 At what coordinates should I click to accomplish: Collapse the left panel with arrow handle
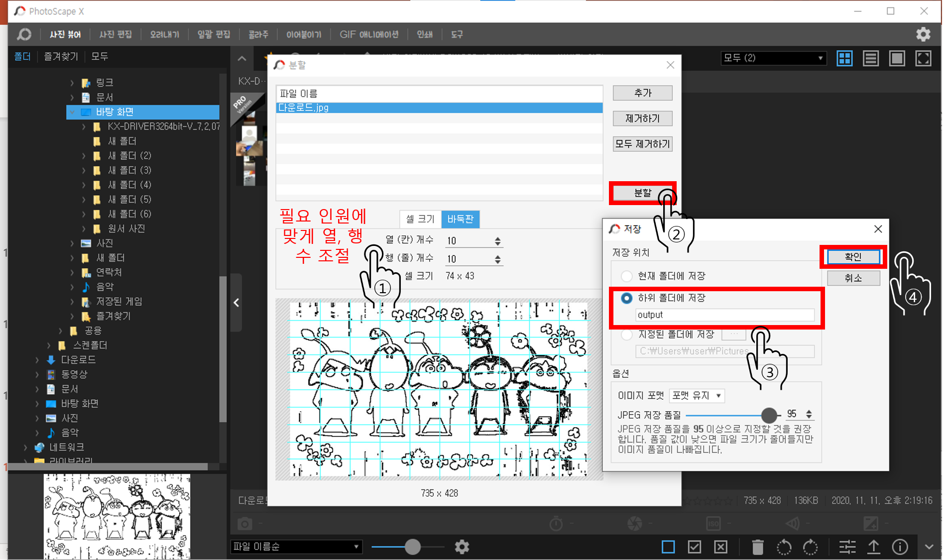(x=236, y=302)
